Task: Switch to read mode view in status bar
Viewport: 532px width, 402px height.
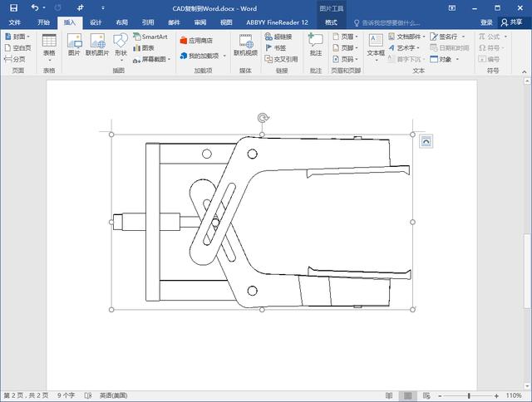Action: [x=390, y=395]
